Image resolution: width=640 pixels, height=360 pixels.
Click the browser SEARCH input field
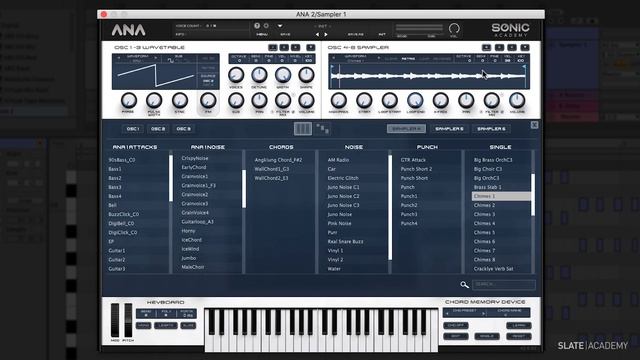click(504, 284)
